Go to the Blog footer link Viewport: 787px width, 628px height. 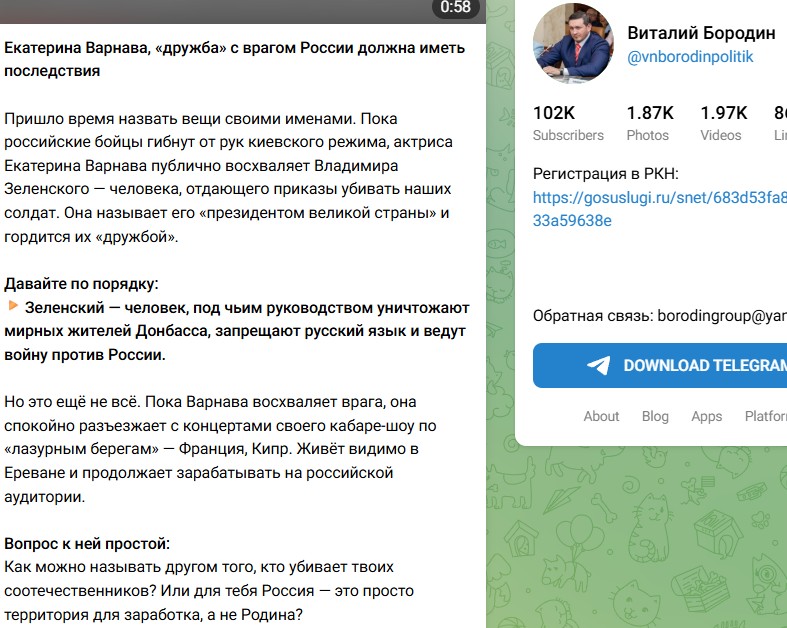click(x=655, y=416)
